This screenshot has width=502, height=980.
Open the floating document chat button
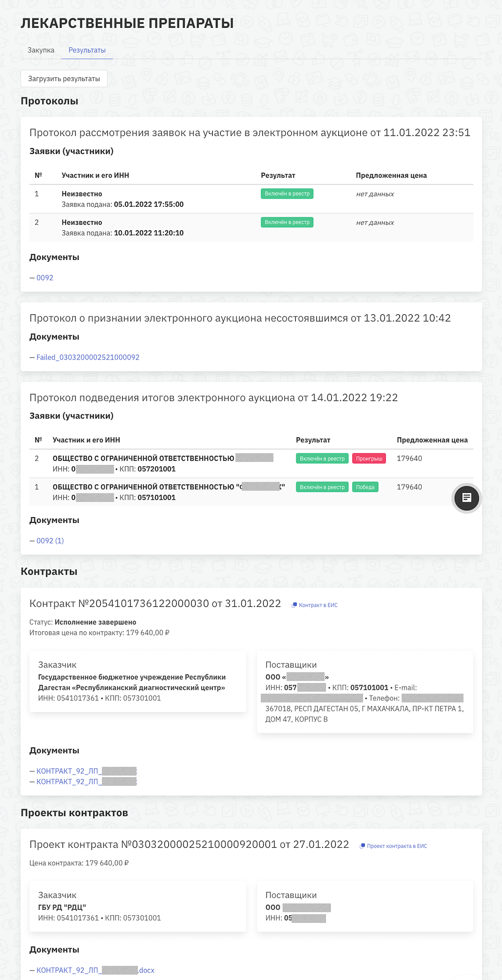pyautogui.click(x=466, y=498)
